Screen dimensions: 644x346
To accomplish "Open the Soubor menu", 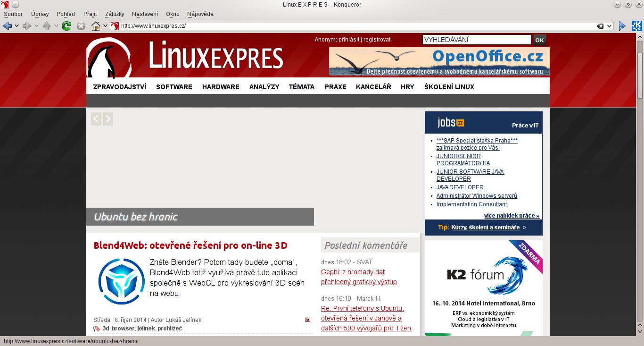I will (x=13, y=14).
